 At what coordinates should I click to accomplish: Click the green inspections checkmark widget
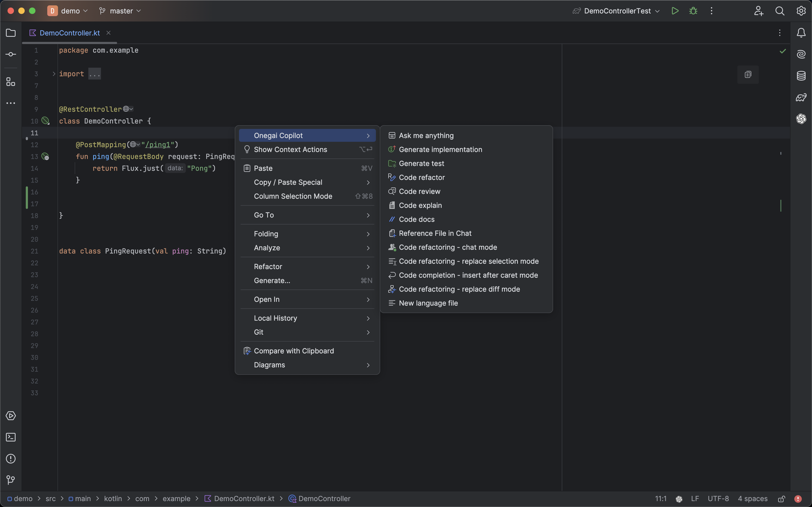click(783, 51)
